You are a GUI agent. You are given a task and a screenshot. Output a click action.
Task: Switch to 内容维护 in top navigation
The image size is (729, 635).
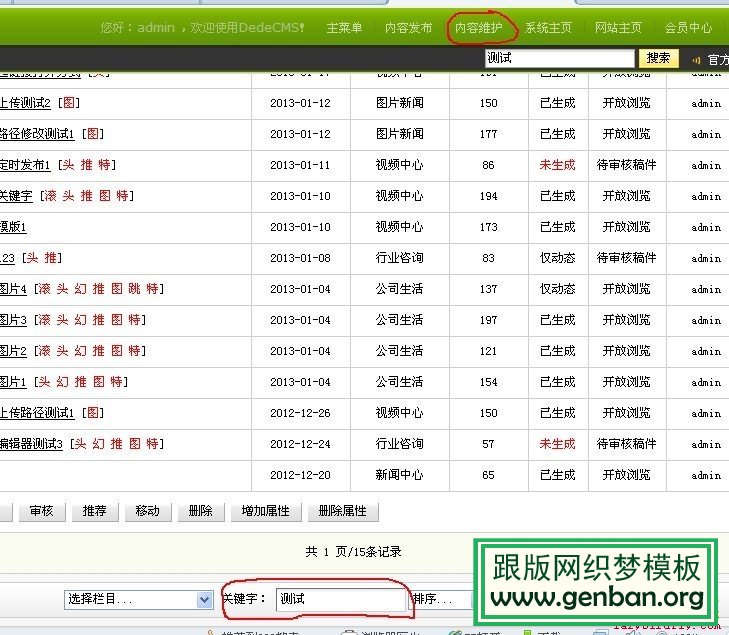click(x=478, y=28)
